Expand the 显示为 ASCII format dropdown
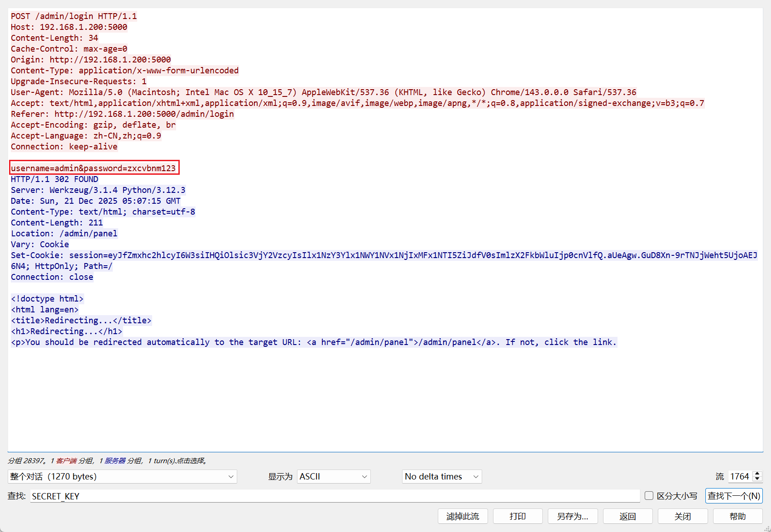This screenshot has height=532, width=771. point(333,476)
